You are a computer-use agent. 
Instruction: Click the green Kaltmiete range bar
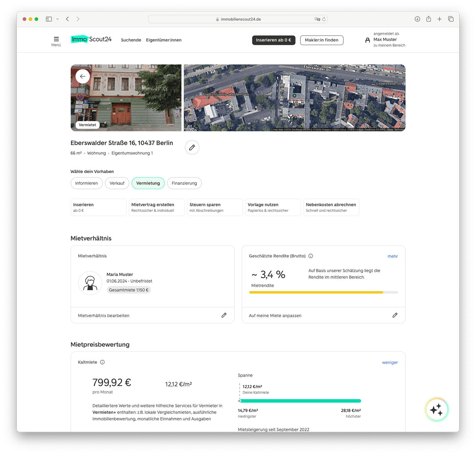pos(300,401)
